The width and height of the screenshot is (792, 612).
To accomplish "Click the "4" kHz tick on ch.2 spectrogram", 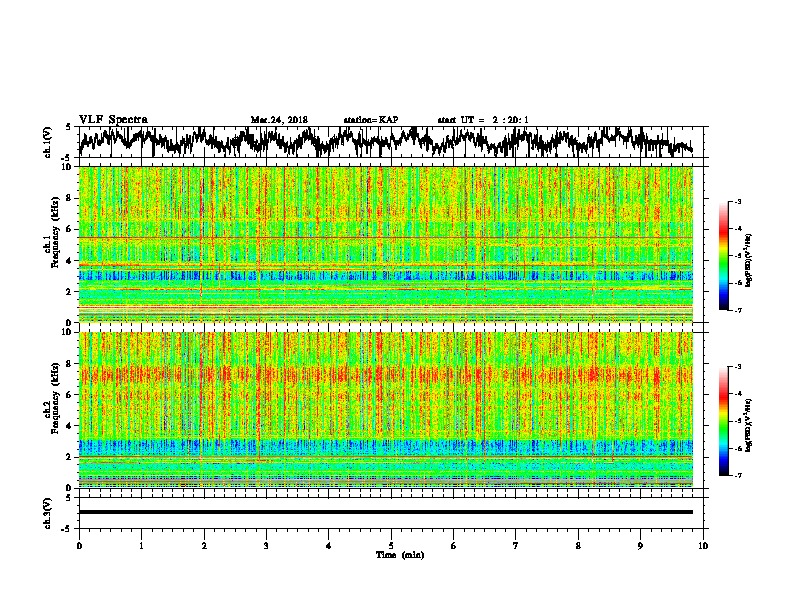I will (x=69, y=426).
